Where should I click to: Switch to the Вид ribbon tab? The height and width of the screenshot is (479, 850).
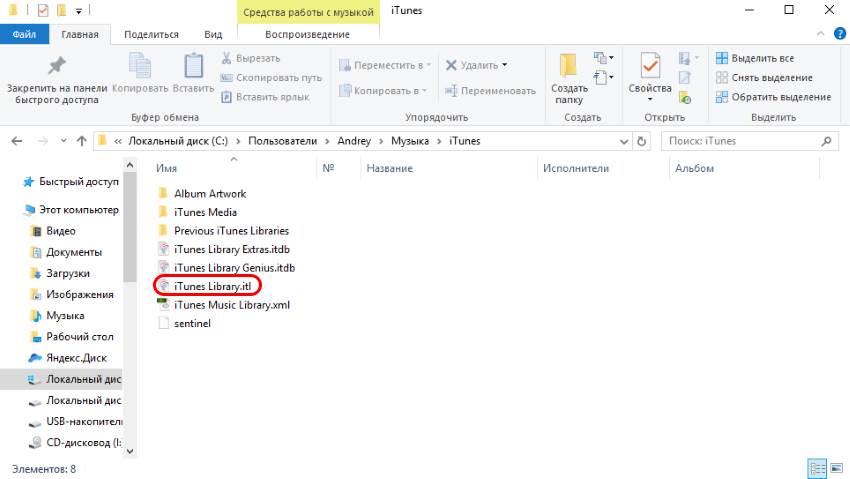(213, 34)
